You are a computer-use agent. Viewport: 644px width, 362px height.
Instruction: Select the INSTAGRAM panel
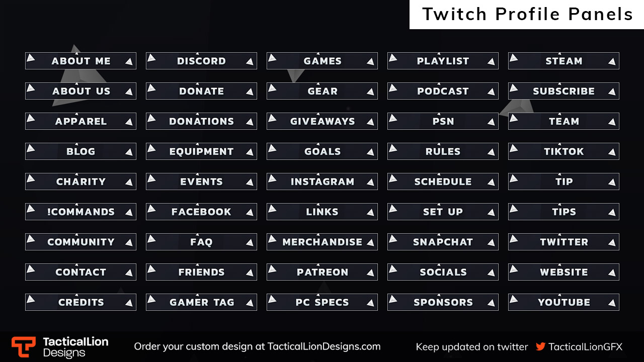click(322, 182)
